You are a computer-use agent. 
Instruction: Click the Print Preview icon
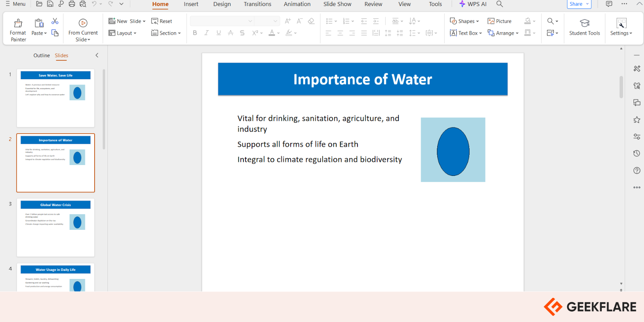[83, 4]
